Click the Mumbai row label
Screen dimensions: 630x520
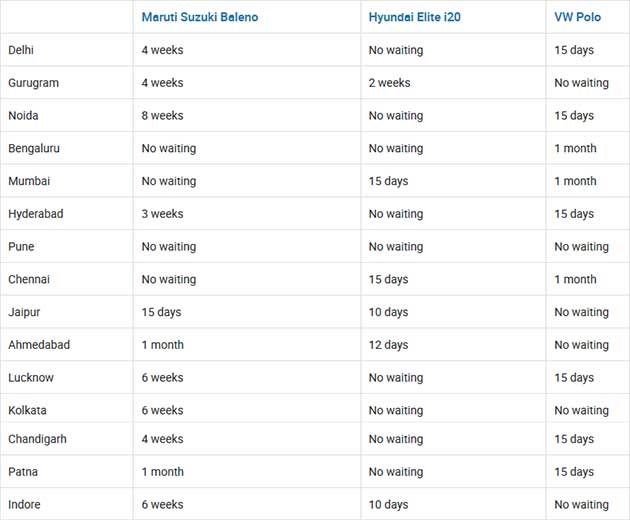29,181
